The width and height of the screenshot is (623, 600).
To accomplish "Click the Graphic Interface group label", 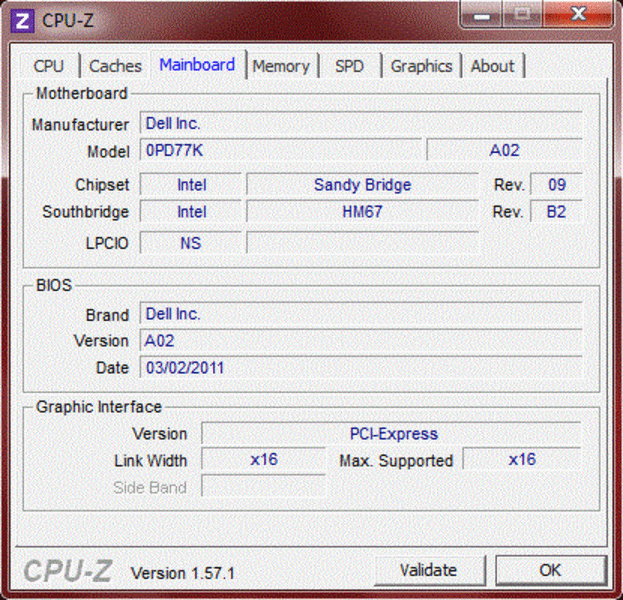I will tap(99, 407).
